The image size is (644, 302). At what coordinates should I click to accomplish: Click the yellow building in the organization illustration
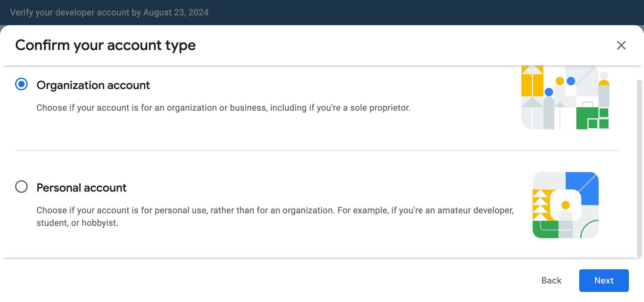click(x=532, y=83)
